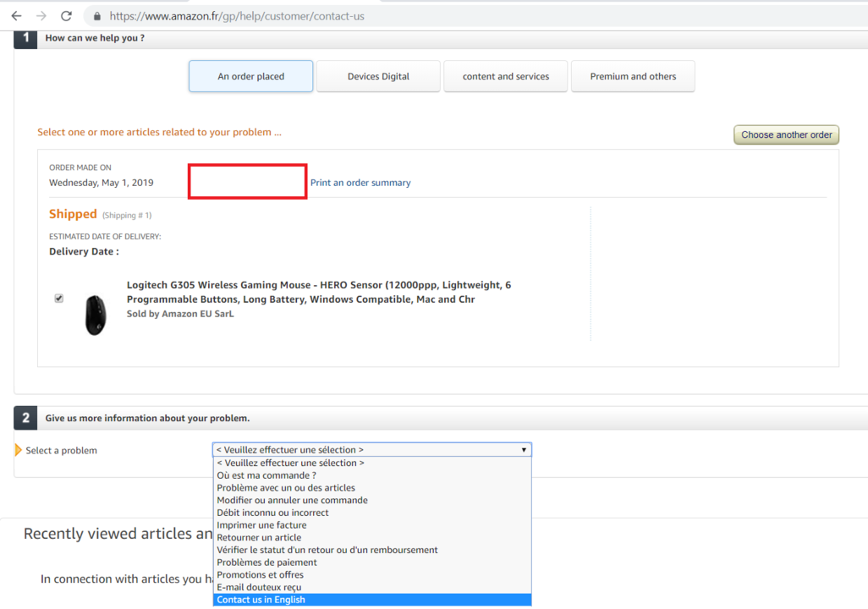Select 'Contact us in English' option
The image size is (868, 609).
click(372, 601)
